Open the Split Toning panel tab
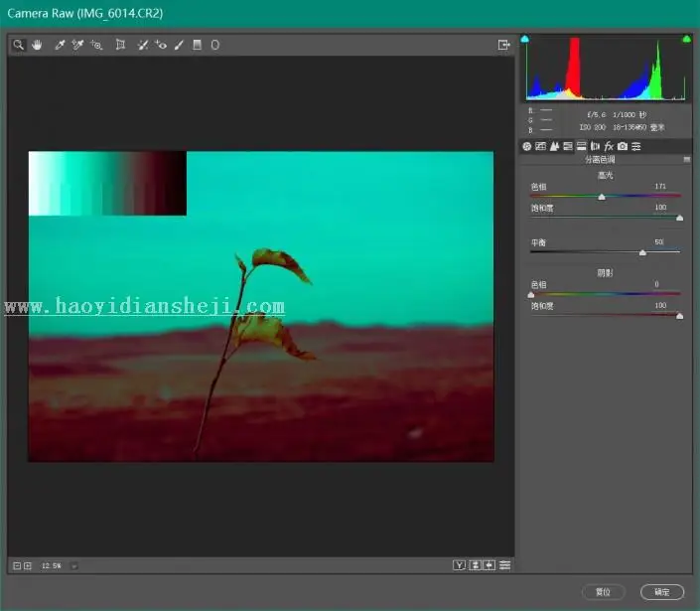The width and height of the screenshot is (700, 611). click(581, 146)
